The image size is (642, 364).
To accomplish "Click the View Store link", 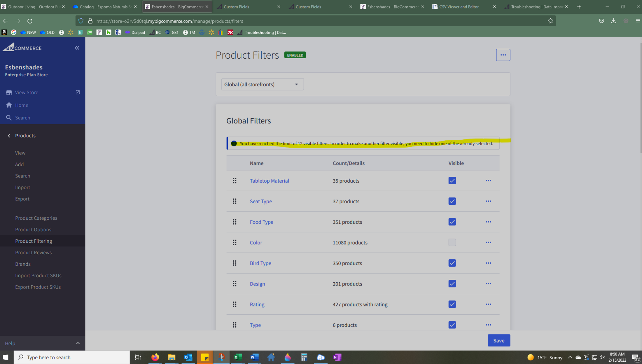I will point(27,92).
